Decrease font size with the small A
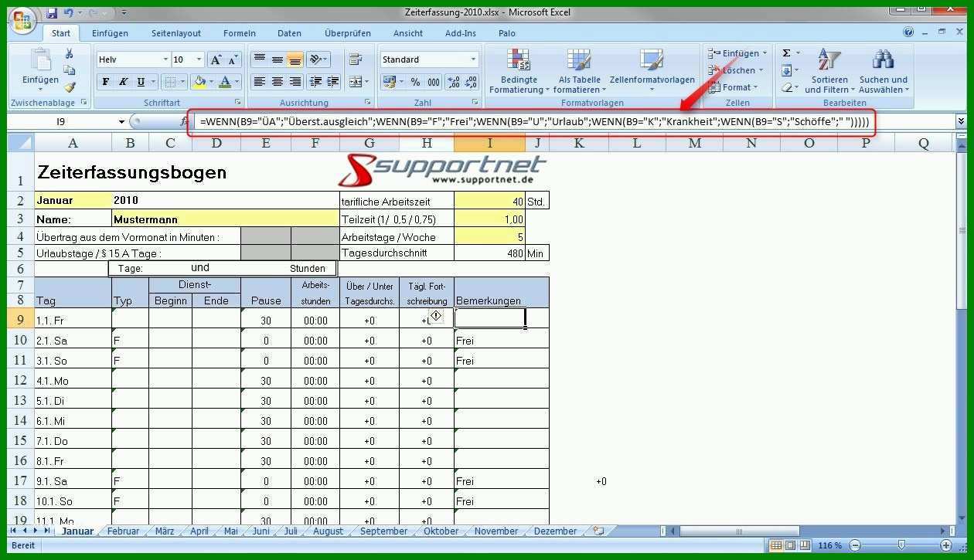The image size is (974, 560). 233,59
